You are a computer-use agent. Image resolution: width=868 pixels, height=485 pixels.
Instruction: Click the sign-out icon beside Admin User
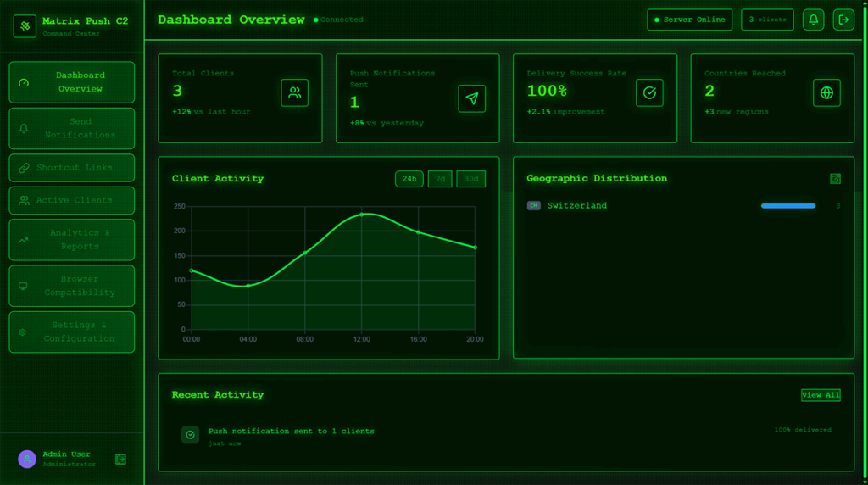pyautogui.click(x=121, y=459)
